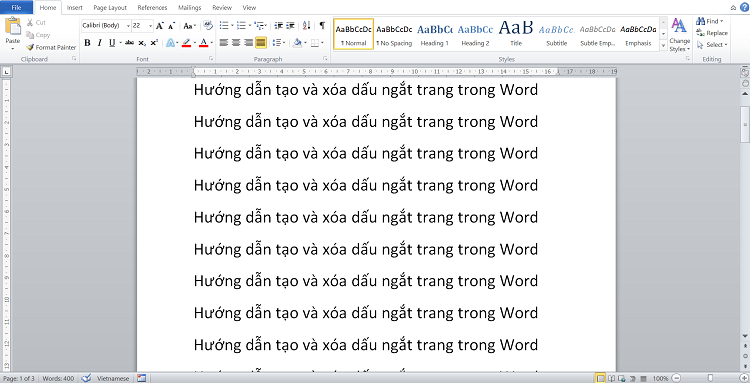Click the Paste clipboard icon
Image resolution: width=750 pixels, height=383 pixels.
(x=13, y=26)
